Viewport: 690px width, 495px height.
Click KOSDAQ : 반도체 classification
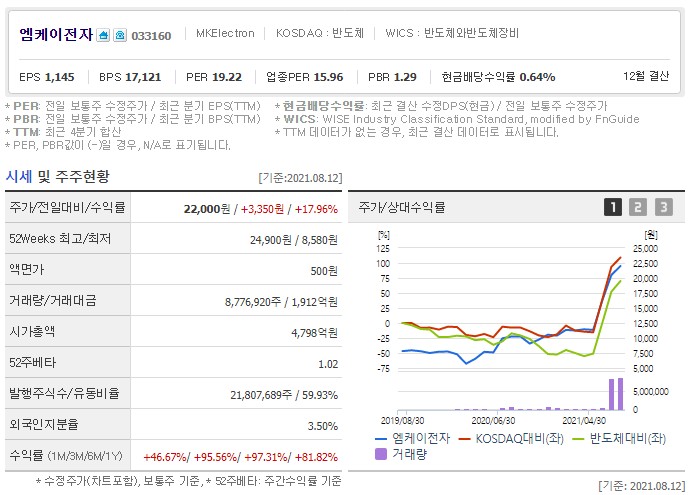point(320,33)
